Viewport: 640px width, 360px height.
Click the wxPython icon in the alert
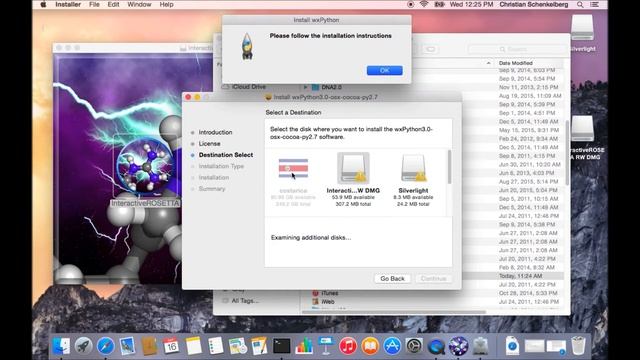click(247, 46)
